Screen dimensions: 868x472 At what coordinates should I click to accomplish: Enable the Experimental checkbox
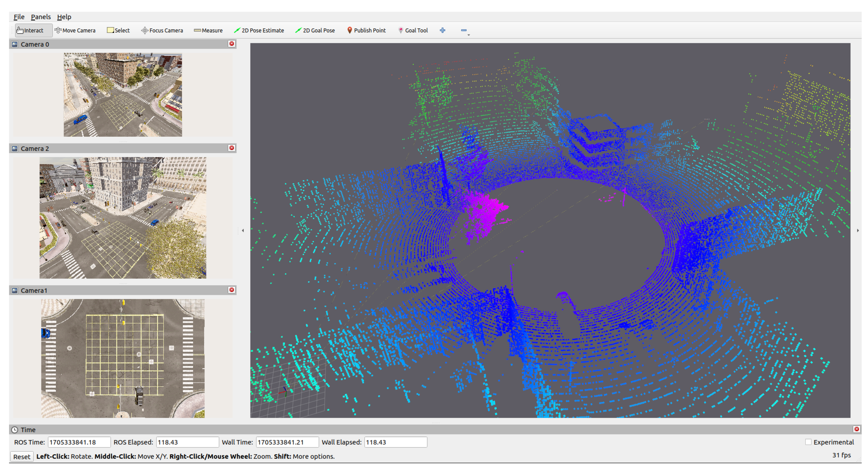(x=808, y=442)
